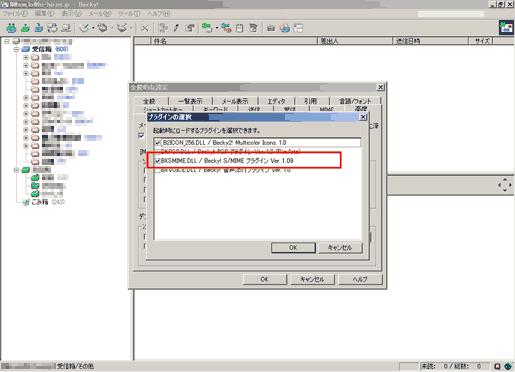The width and height of the screenshot is (515, 372).
Task: Click the print toolbar icon
Action: (271, 28)
